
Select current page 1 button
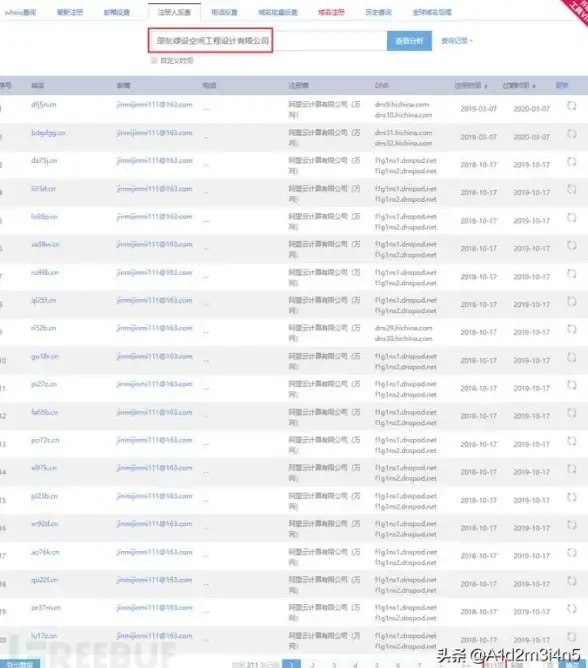pos(291,664)
